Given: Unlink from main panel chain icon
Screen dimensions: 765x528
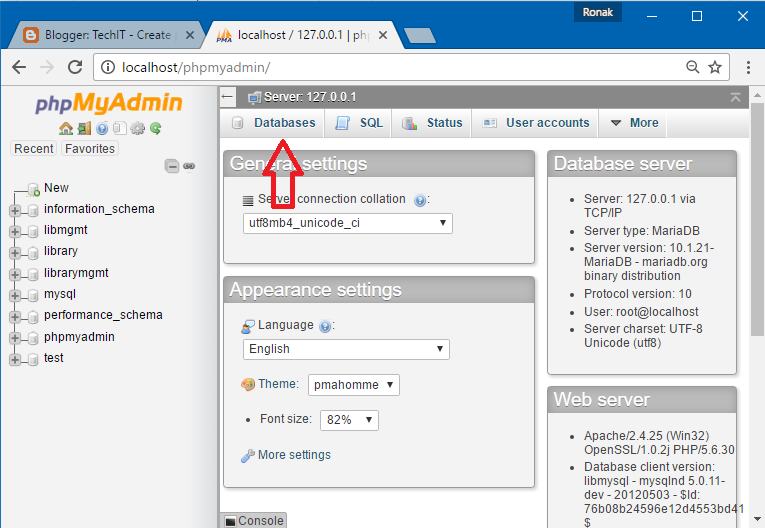Looking at the screenshot, I should [189, 166].
